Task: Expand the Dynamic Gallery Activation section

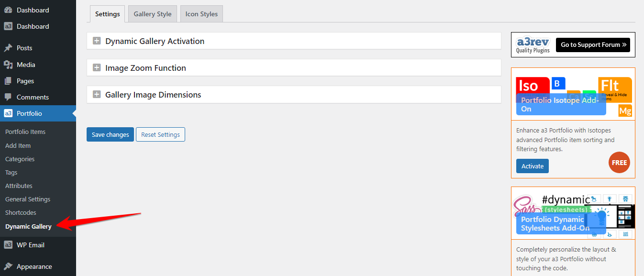Action: tap(97, 41)
